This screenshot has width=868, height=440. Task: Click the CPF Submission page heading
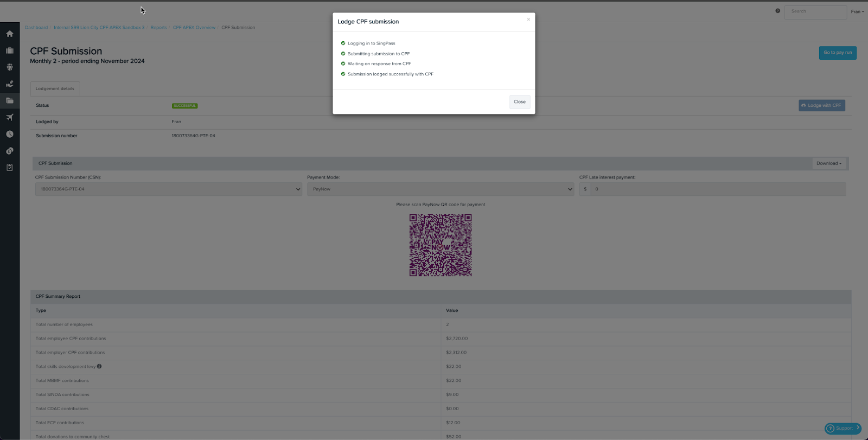[x=66, y=51]
